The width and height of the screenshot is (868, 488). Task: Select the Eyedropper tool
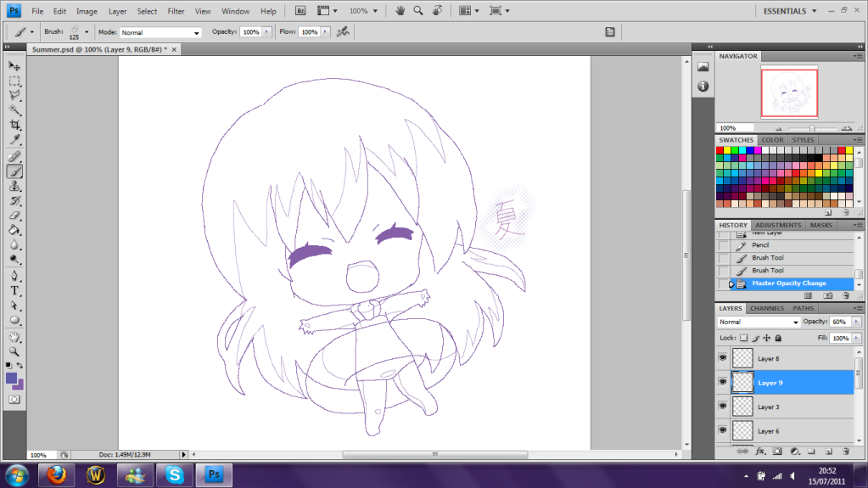14,139
